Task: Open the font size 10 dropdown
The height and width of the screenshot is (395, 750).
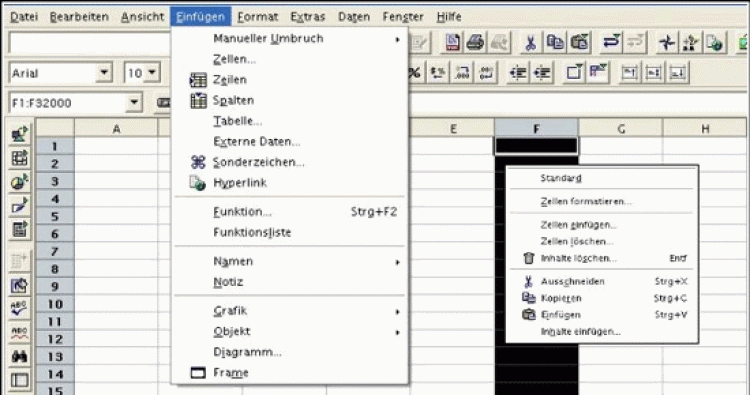Action: point(152,73)
